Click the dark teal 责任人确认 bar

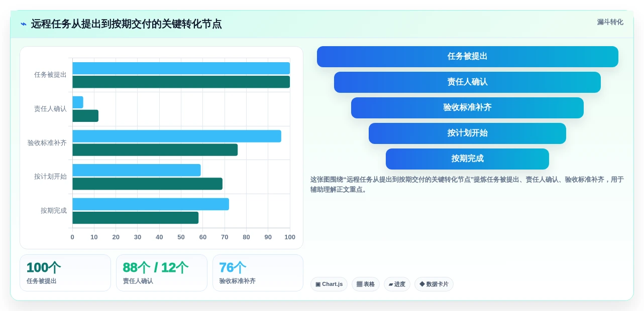tap(85, 116)
